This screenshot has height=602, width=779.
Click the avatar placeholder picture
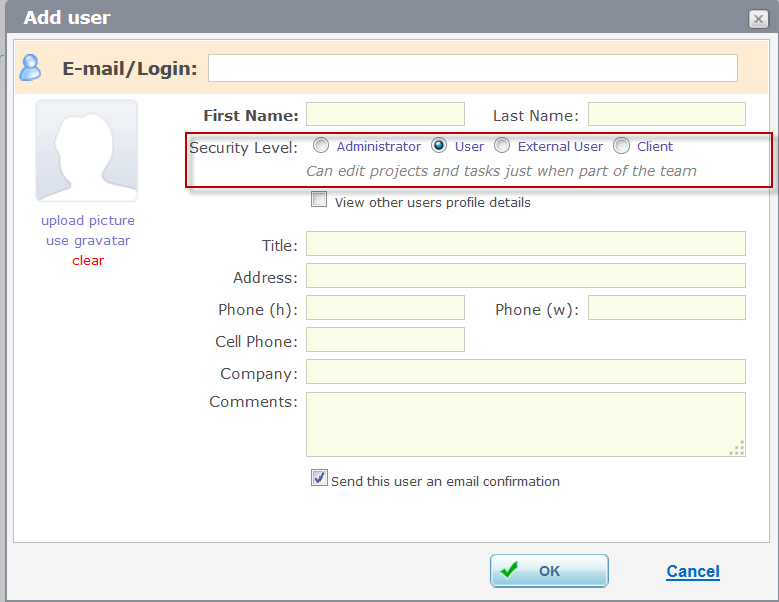coord(87,150)
